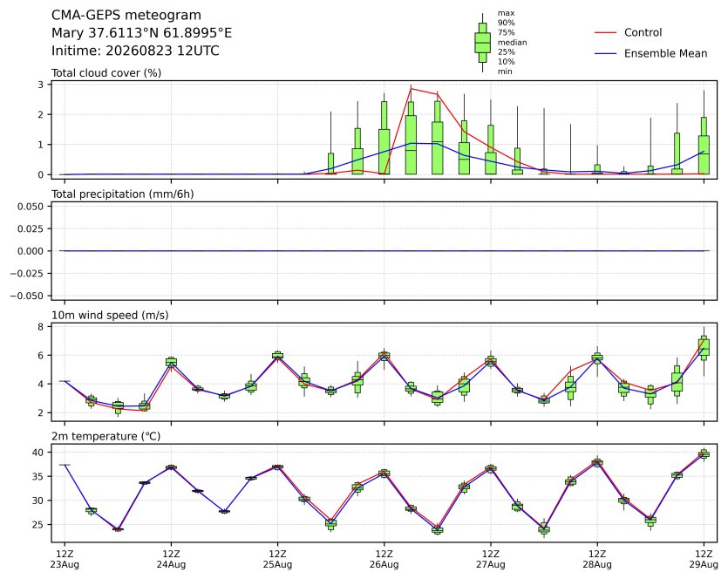Click the wind speed box at 12Z 29Aug
Image resolution: width=728 pixels, height=579 pixels.
click(704, 348)
